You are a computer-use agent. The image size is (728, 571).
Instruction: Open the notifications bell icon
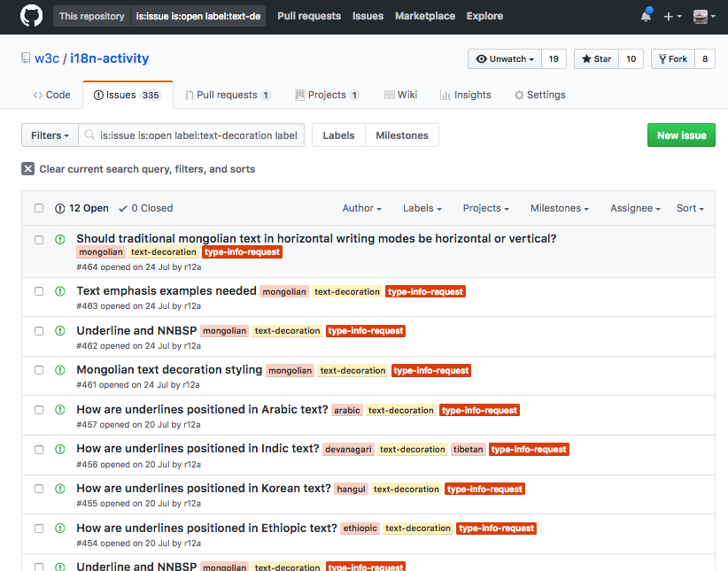click(x=646, y=16)
